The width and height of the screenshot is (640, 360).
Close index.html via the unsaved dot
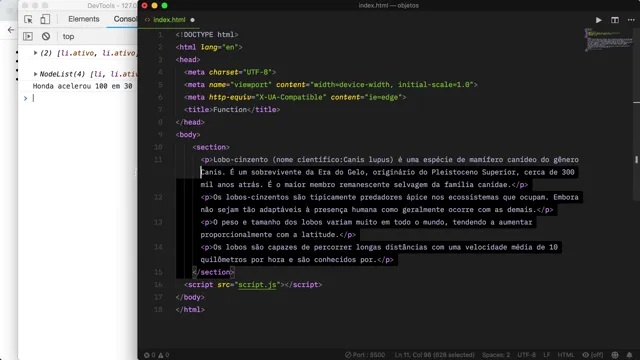click(x=192, y=20)
